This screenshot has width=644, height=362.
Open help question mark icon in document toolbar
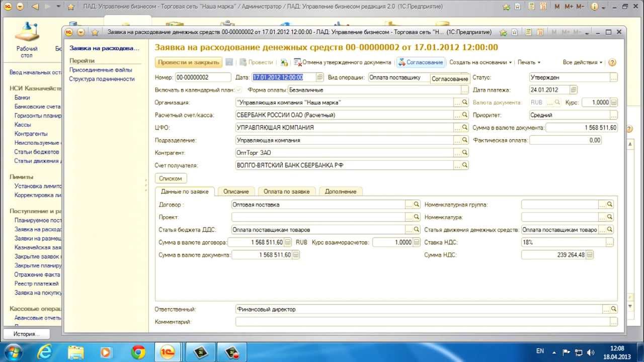pyautogui.click(x=612, y=62)
